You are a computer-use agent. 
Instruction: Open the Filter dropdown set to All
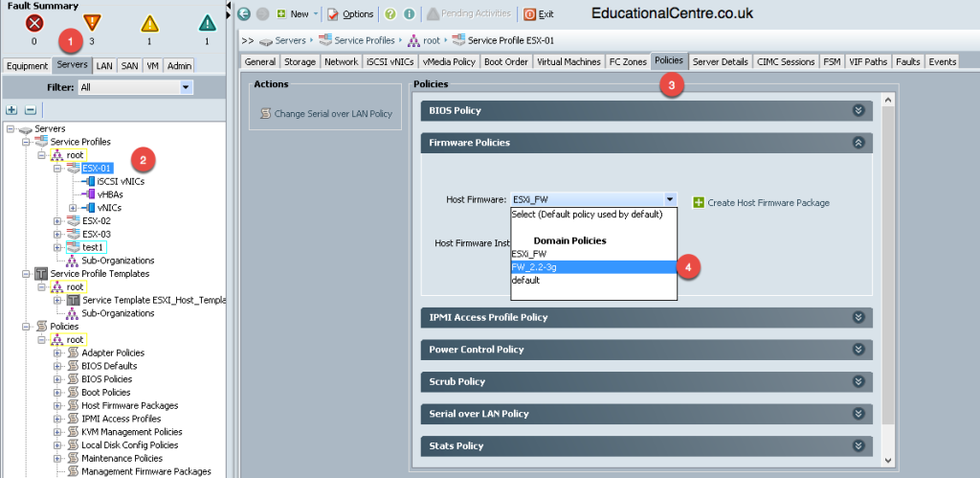tap(136, 87)
